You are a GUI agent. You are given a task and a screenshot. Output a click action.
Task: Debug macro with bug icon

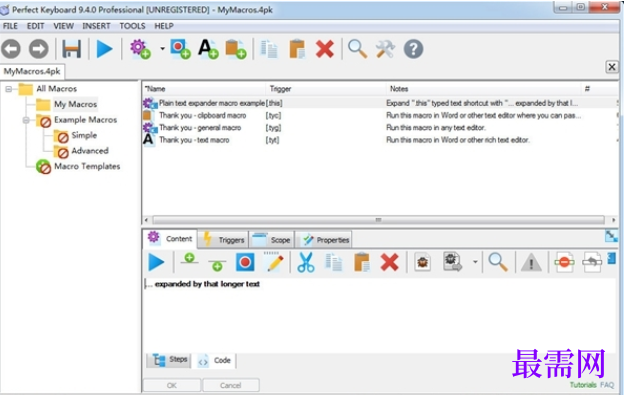[x=423, y=263]
